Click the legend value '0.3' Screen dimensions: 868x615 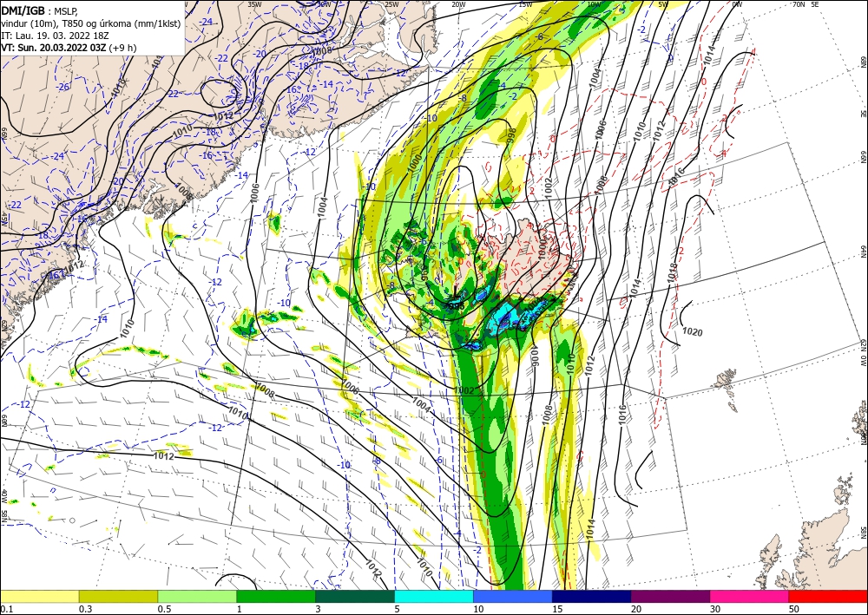tap(85, 609)
